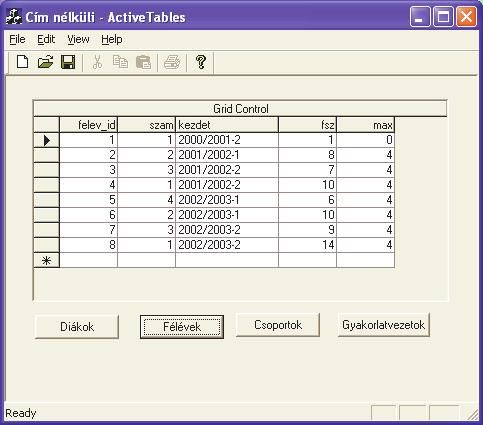
Task: Open the Edit menu
Action: (46, 39)
